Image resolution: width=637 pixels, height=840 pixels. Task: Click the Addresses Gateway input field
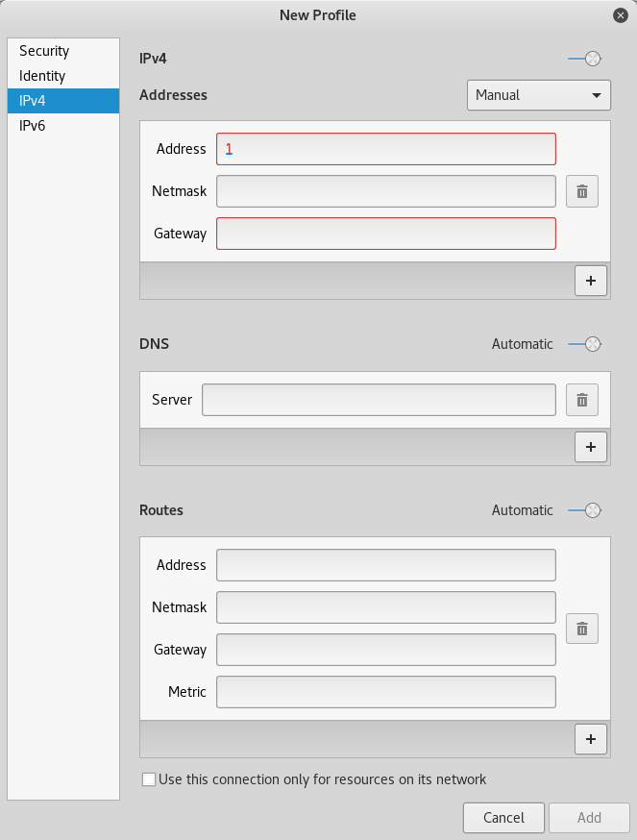pos(385,234)
